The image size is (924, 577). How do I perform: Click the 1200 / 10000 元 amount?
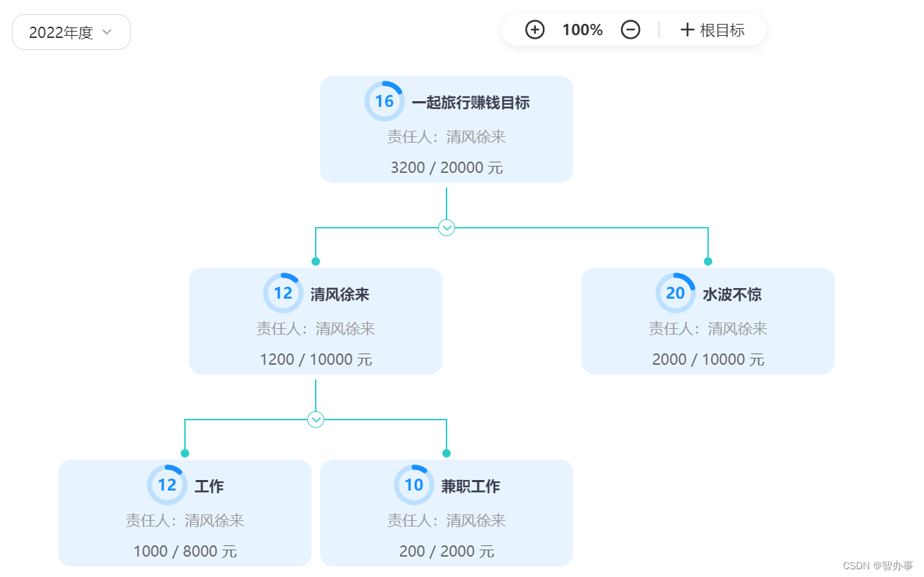pyautogui.click(x=316, y=360)
